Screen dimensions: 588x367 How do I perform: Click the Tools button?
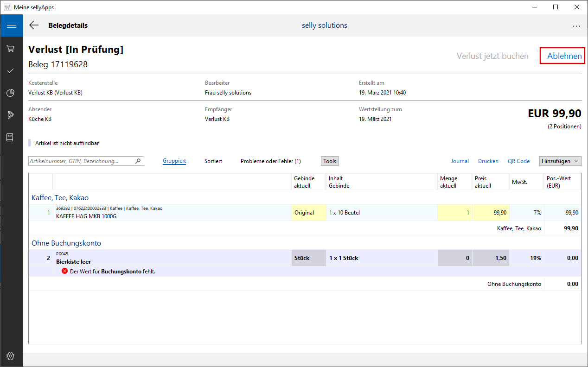[330, 161]
